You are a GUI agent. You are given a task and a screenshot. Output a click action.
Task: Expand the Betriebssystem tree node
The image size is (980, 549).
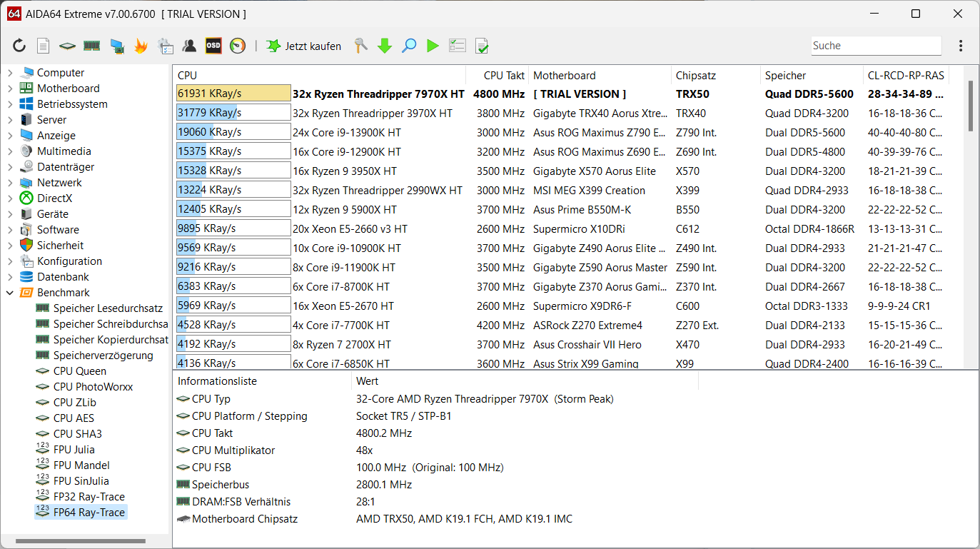point(10,104)
